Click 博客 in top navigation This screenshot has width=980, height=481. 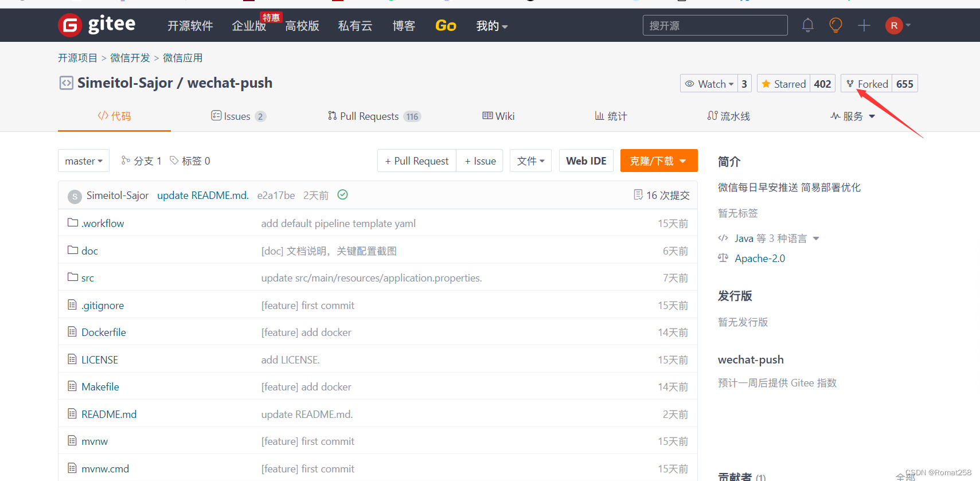tap(404, 26)
